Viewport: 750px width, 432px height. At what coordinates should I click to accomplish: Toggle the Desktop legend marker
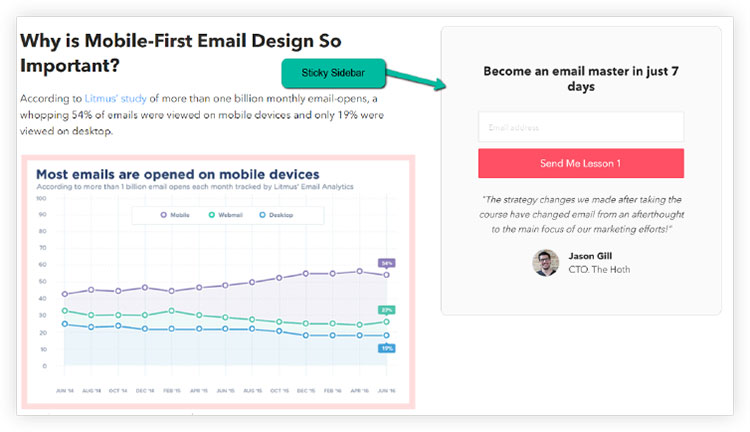coord(262,215)
